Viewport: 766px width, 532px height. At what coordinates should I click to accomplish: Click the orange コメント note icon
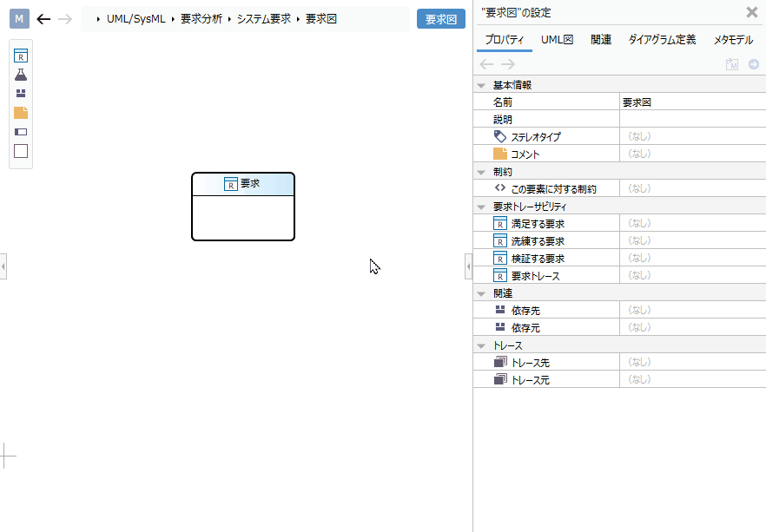(499, 154)
